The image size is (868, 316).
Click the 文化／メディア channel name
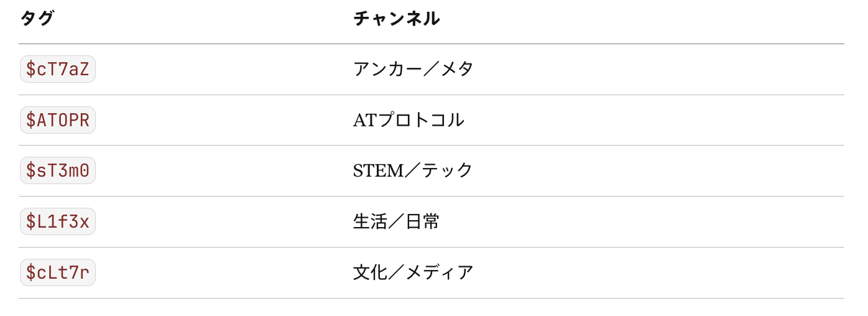click(x=413, y=272)
